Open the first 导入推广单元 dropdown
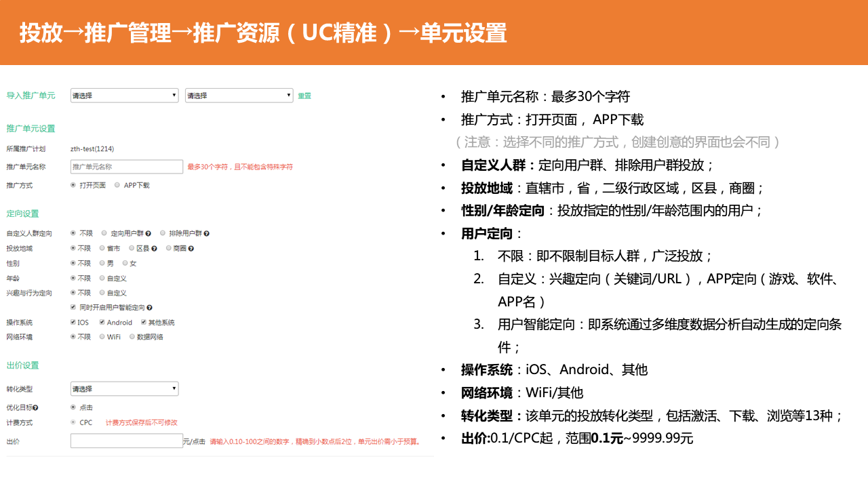 coord(124,96)
